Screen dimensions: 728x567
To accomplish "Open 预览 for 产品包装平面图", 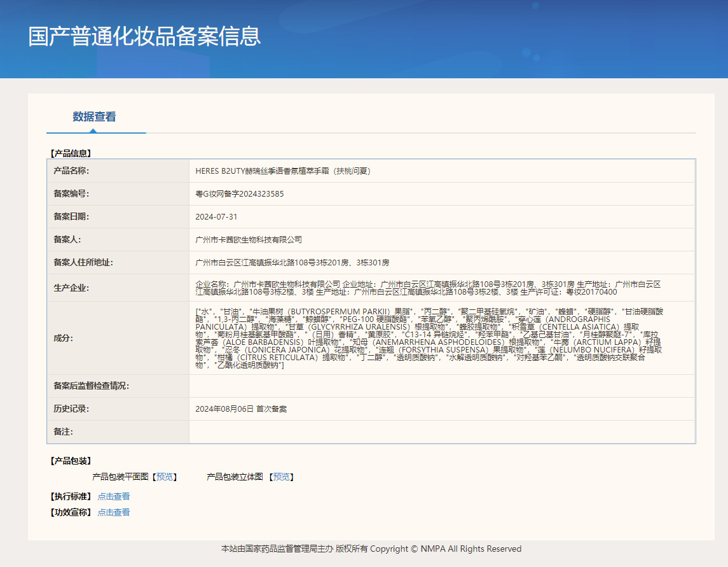I will click(x=165, y=477).
